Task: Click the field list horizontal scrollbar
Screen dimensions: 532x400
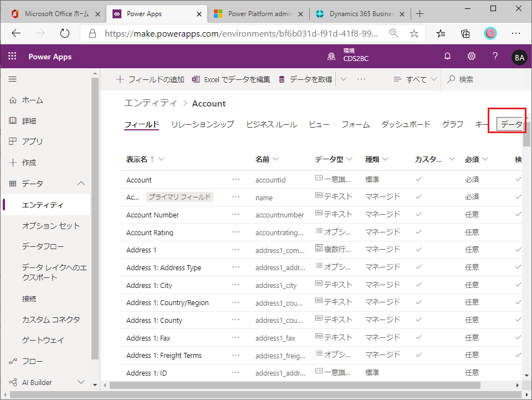Action: tap(295, 385)
